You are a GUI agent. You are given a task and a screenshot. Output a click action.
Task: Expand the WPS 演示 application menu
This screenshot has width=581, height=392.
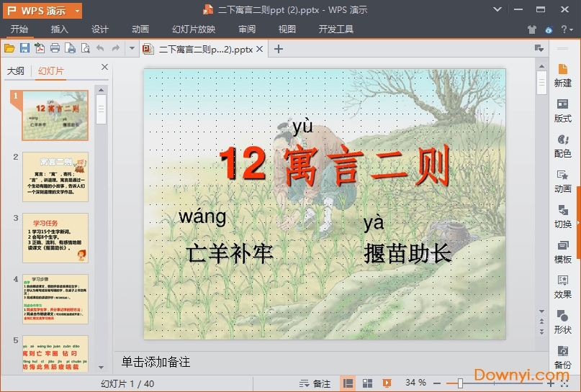click(x=43, y=10)
